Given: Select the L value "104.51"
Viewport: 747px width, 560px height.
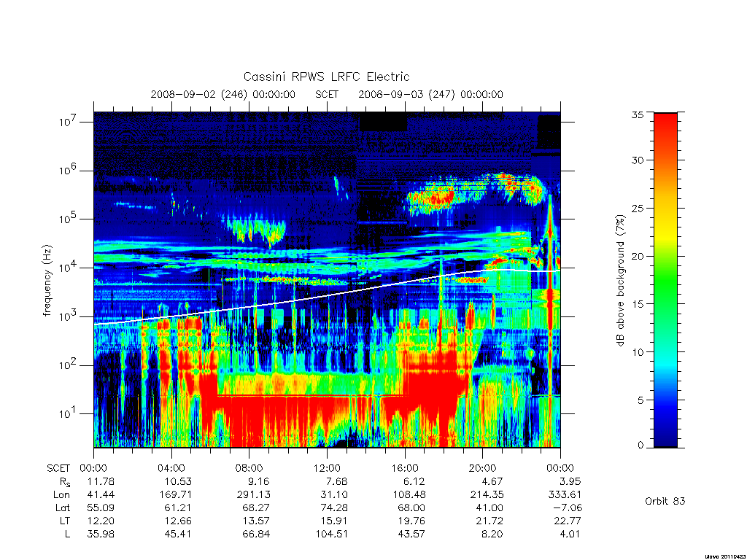Looking at the screenshot, I should point(332,534).
